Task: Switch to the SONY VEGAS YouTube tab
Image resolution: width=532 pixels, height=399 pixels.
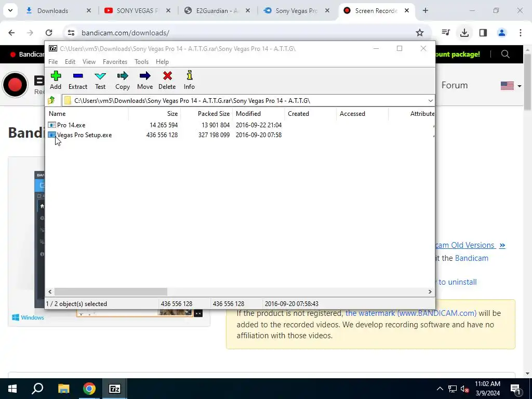Action: point(137,11)
